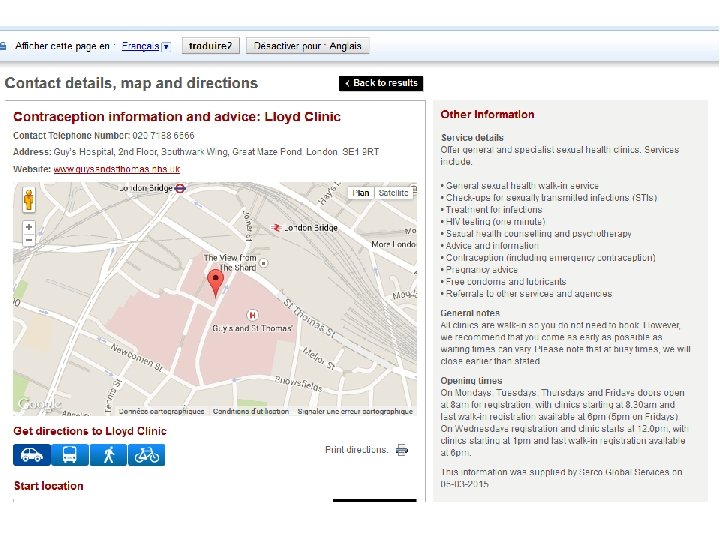Click The View from The Shard marker
Viewport: 720px width, 540px height.
(x=264, y=263)
